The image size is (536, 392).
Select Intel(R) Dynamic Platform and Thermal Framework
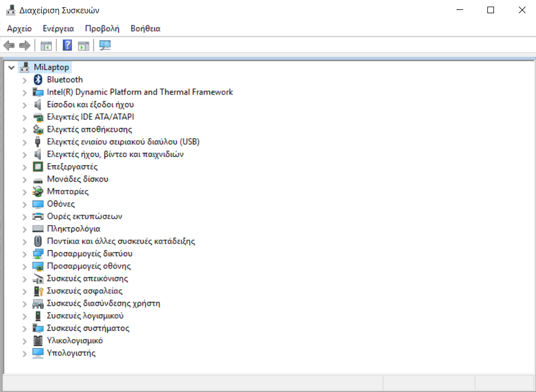[x=140, y=92]
